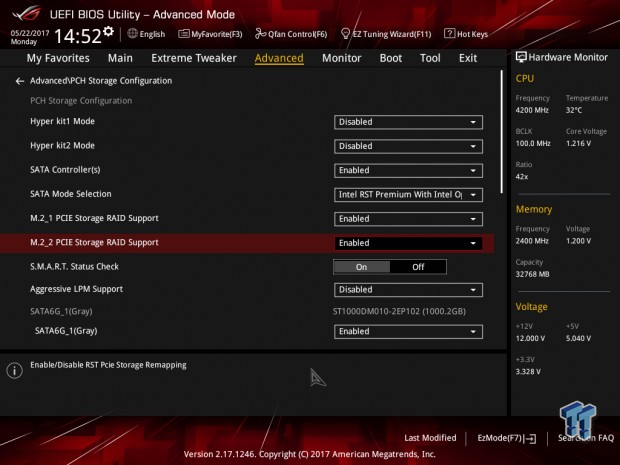Click Core Voltage value 1.216 V
The height and width of the screenshot is (465, 620).
578,144
